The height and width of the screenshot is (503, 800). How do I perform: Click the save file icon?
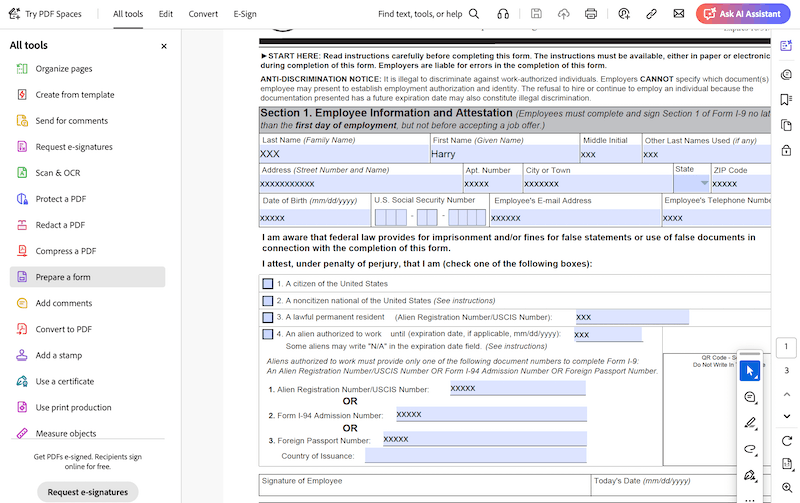[x=536, y=14]
